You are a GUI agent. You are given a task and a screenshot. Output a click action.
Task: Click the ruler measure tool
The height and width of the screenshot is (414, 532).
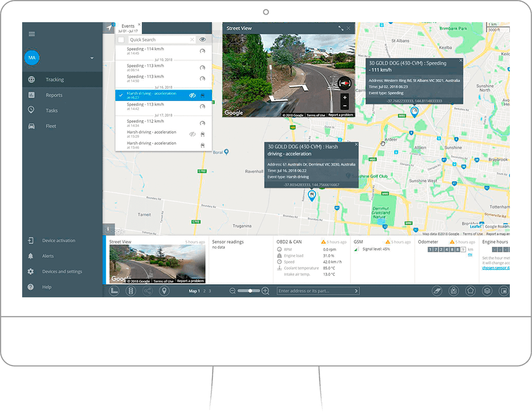[x=114, y=291]
